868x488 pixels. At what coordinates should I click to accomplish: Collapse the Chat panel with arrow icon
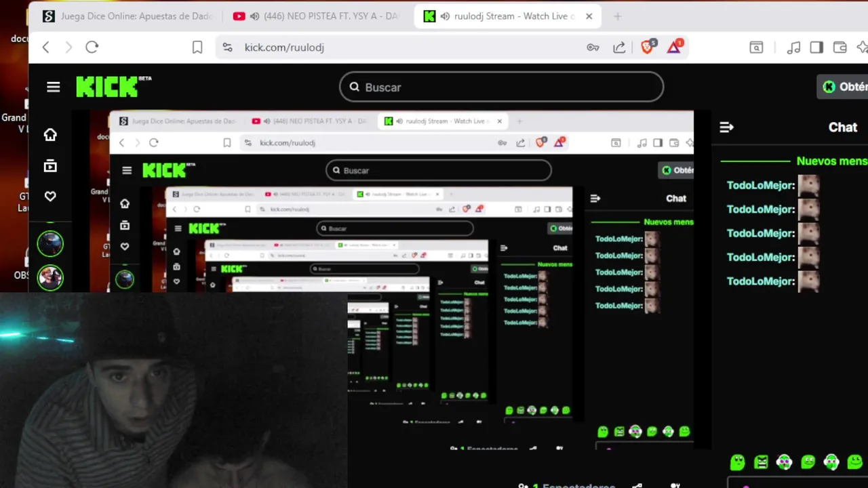coord(726,127)
